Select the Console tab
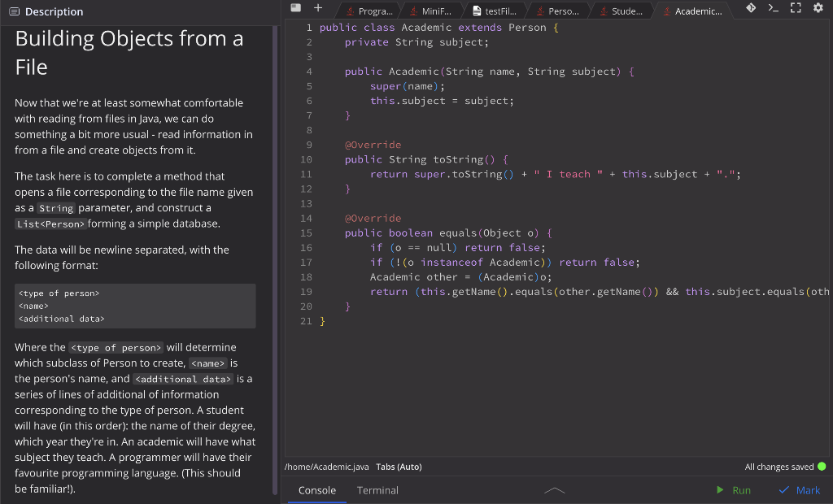Screen dimensions: 833x504 [316, 490]
